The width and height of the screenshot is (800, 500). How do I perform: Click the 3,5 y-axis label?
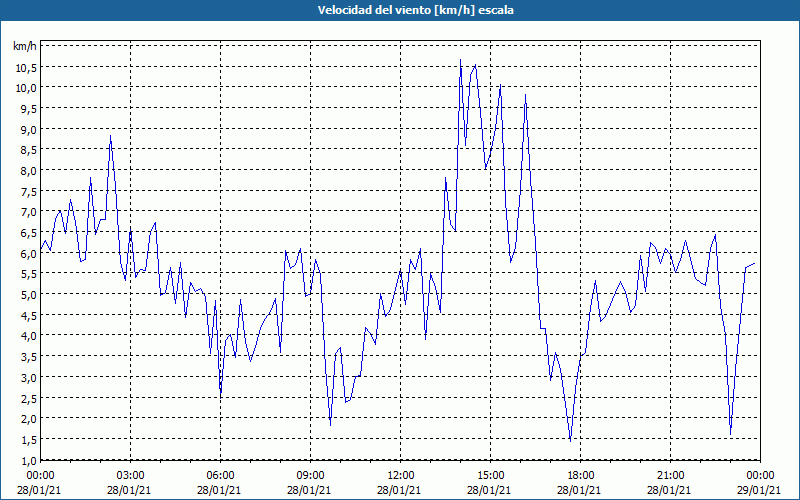coord(29,357)
